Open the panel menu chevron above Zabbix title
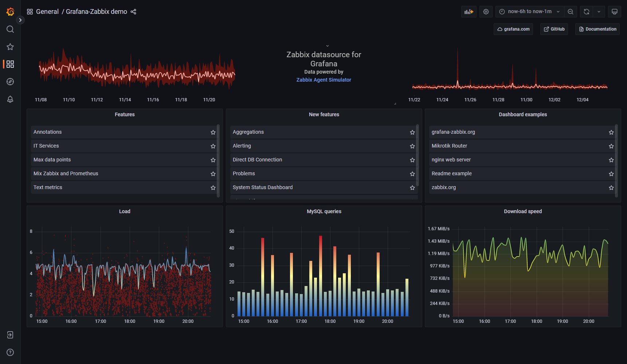627x364 pixels. point(328,46)
